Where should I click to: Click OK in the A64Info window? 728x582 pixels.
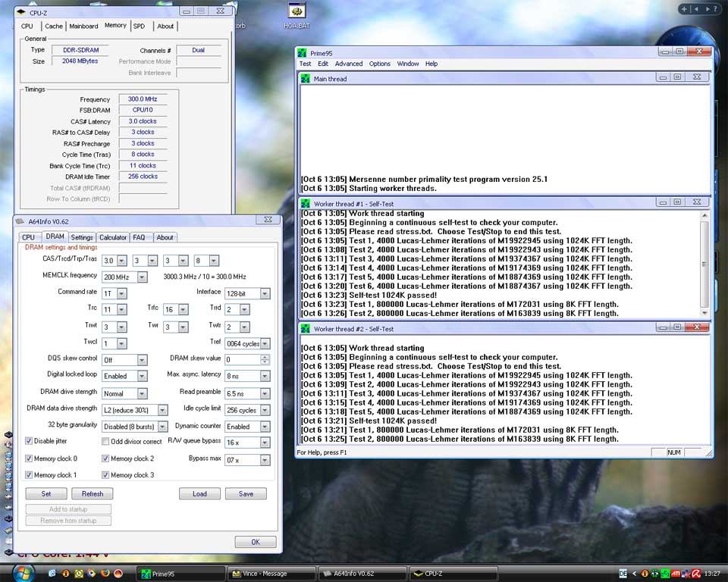[x=256, y=542]
